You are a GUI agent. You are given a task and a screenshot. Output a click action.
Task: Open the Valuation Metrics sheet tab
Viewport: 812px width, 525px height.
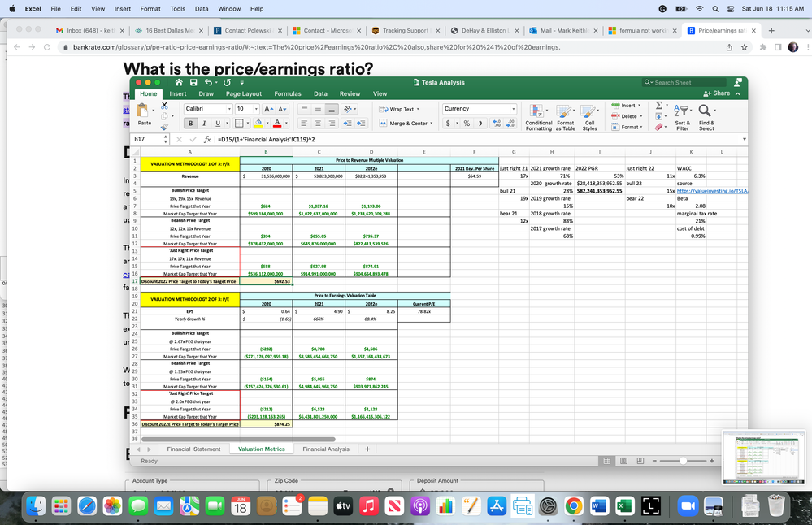[262, 449]
